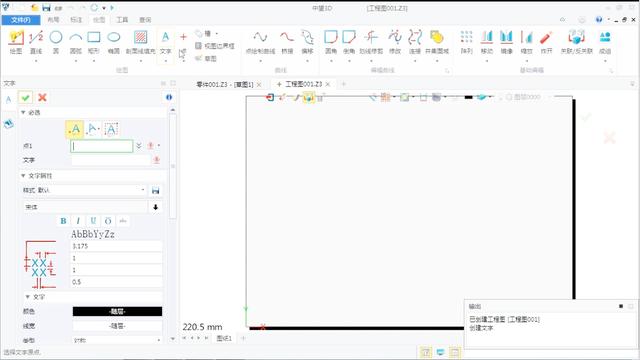Click the 草图 sketch button in ribbon

(206, 58)
